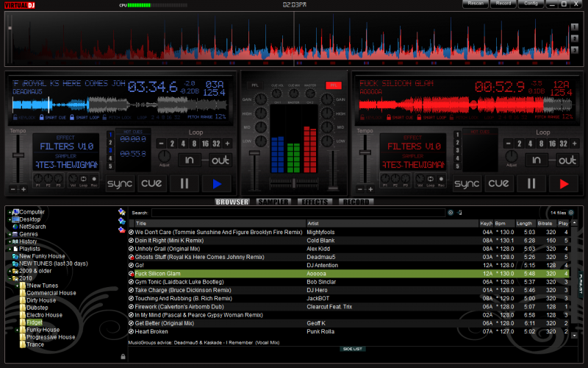Click the add favorite folder icon
This screenshot has height=368, width=588.
point(121,212)
